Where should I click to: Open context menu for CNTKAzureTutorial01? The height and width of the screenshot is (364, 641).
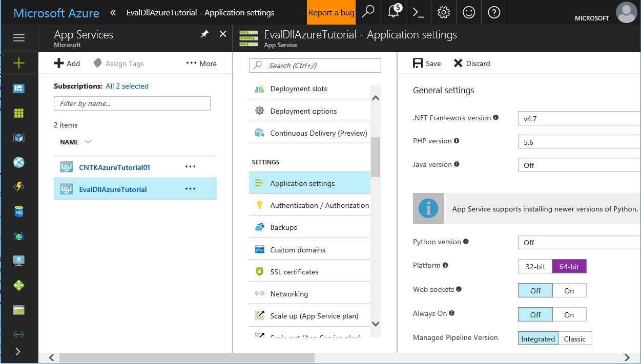[191, 167]
